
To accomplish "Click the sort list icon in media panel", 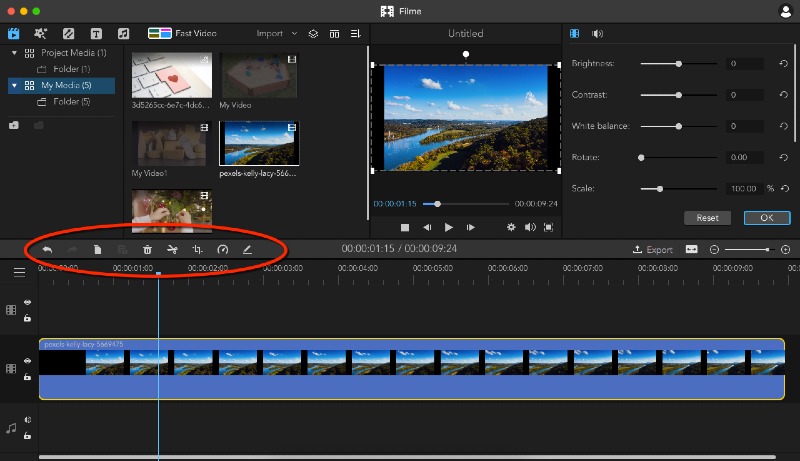I will pos(356,34).
